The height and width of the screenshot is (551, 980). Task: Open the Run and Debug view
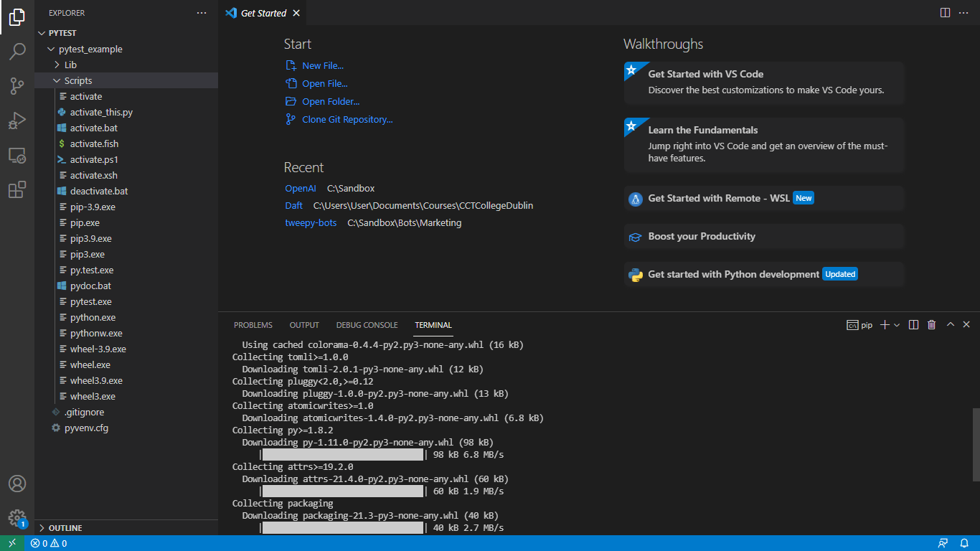click(x=17, y=121)
